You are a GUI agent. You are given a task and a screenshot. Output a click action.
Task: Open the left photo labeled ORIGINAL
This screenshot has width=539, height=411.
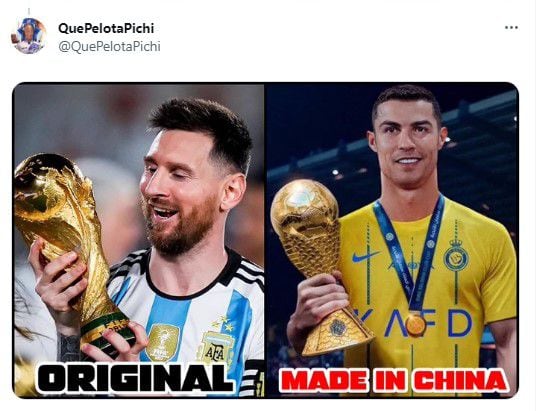pos(139,240)
